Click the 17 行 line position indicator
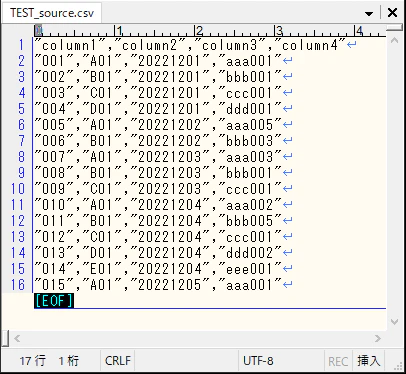This screenshot has width=406, height=374. click(x=32, y=361)
